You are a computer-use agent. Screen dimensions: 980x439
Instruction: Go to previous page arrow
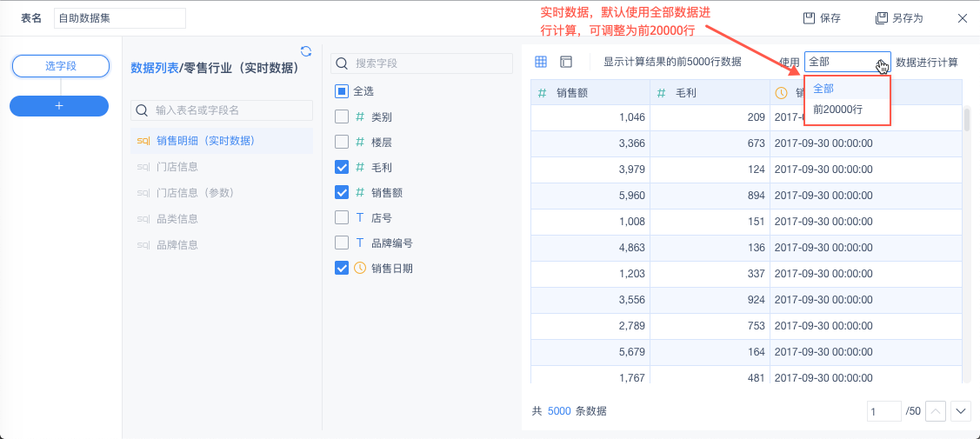(936, 410)
